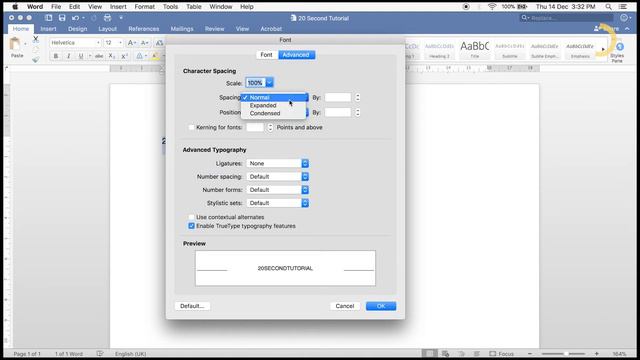640x360 pixels.
Task: Decrease font size with smaller A icon
Action: pos(144,43)
